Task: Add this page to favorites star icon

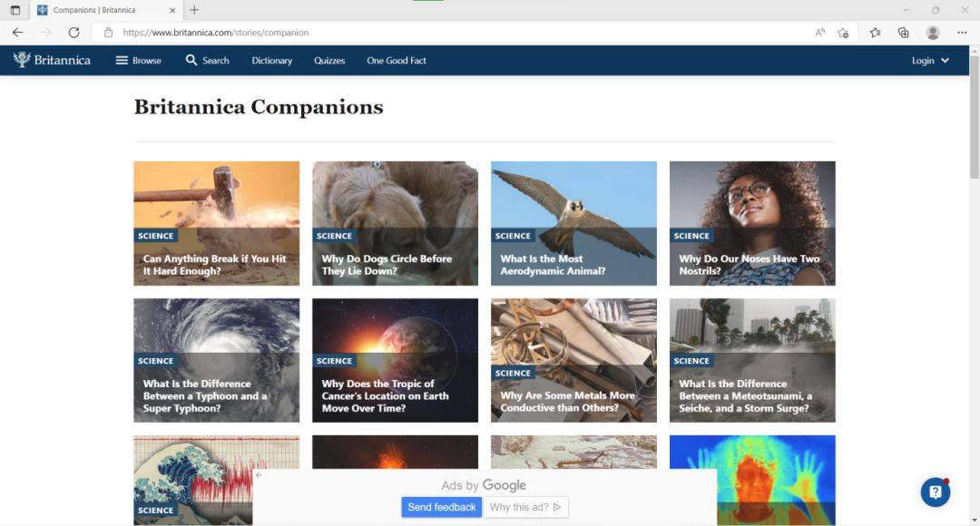Action: pos(843,33)
